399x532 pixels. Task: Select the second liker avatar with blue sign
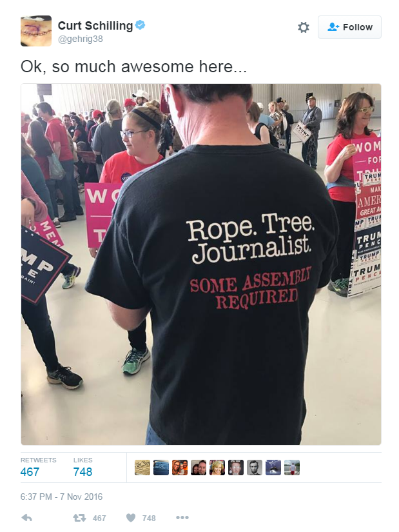pyautogui.click(x=161, y=468)
